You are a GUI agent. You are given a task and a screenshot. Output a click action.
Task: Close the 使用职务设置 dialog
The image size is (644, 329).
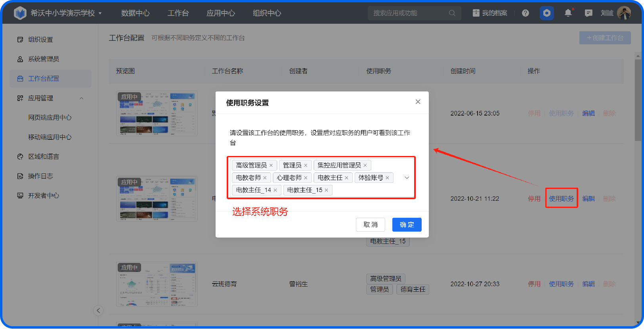(418, 102)
